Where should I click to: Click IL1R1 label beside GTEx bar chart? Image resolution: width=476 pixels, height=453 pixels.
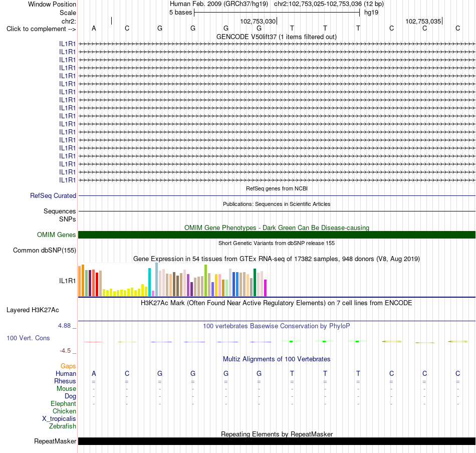coord(68,281)
